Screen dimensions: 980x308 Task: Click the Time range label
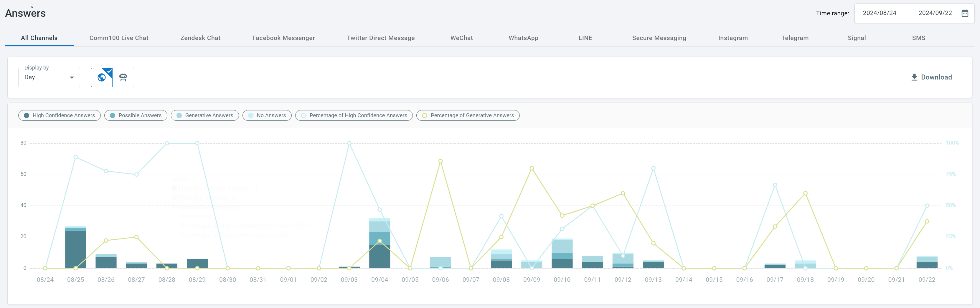[832, 13]
